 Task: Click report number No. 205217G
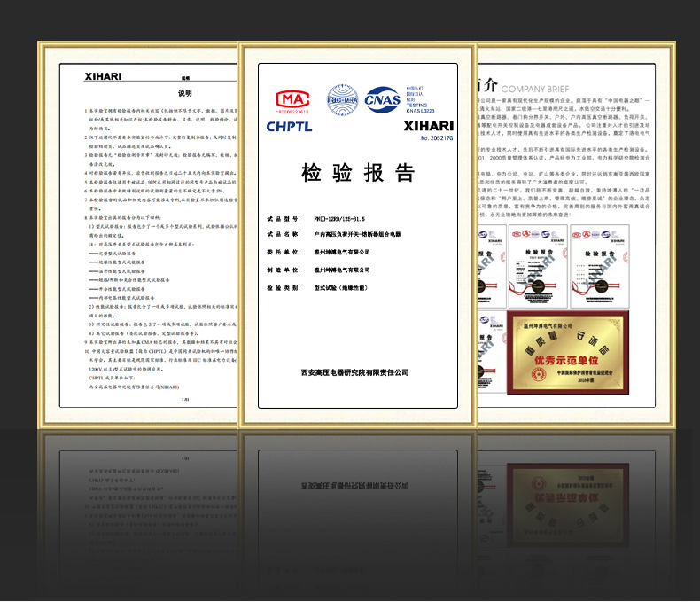click(x=432, y=139)
